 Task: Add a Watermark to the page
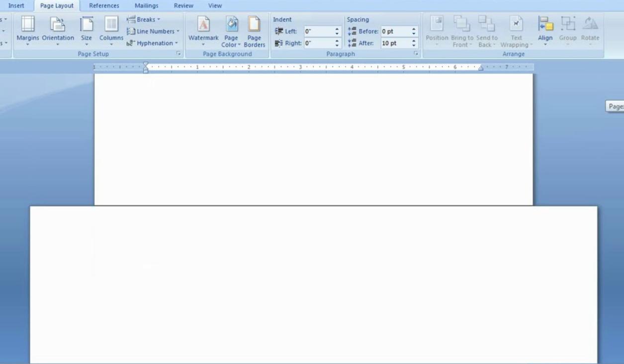[x=203, y=31]
